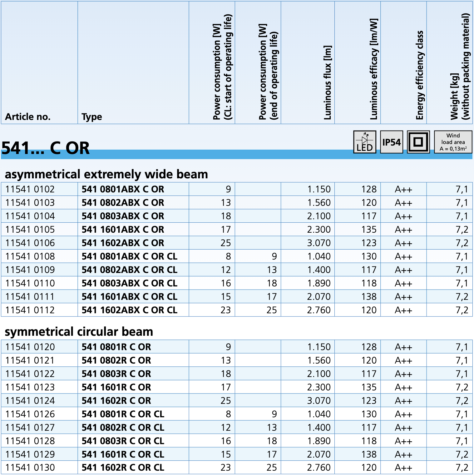
Task: Click the Luminous flux [lm] header
Action: [x=328, y=83]
